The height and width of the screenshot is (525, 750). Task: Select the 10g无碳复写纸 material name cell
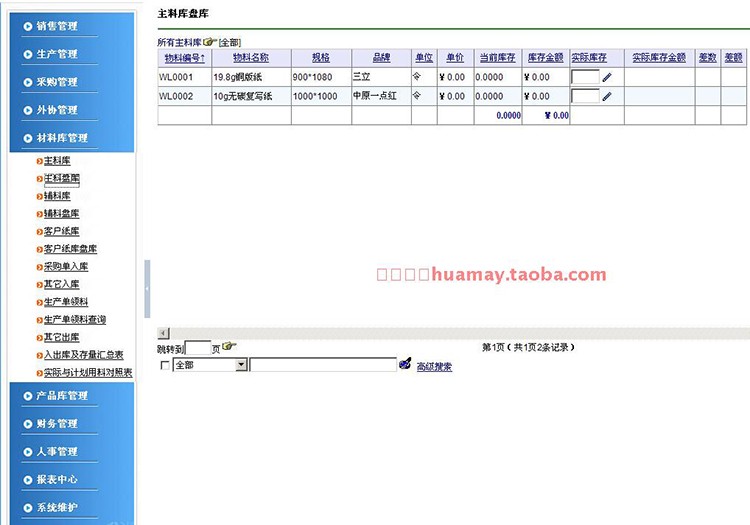(x=252, y=96)
